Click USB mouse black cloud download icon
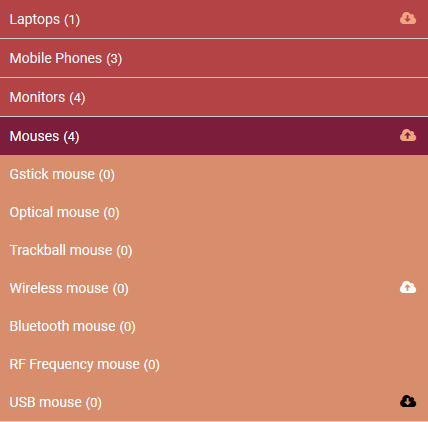Image resolution: width=428 pixels, height=422 pixels. pyautogui.click(x=408, y=401)
